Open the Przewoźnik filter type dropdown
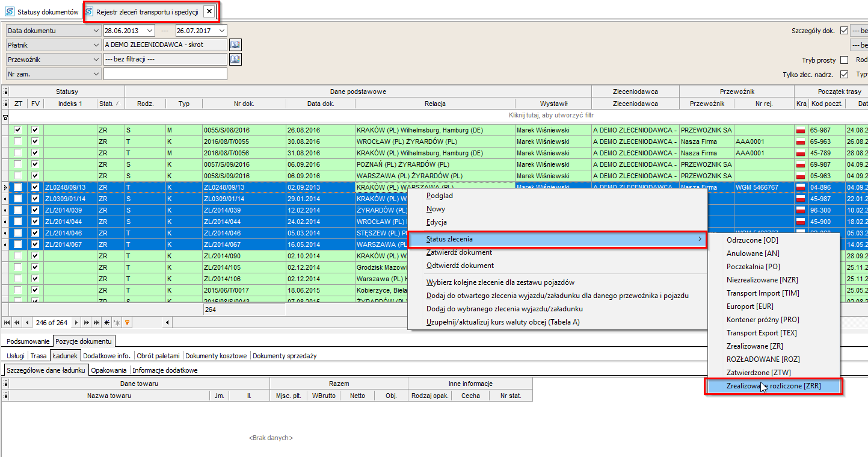The image size is (868, 457). coord(96,59)
